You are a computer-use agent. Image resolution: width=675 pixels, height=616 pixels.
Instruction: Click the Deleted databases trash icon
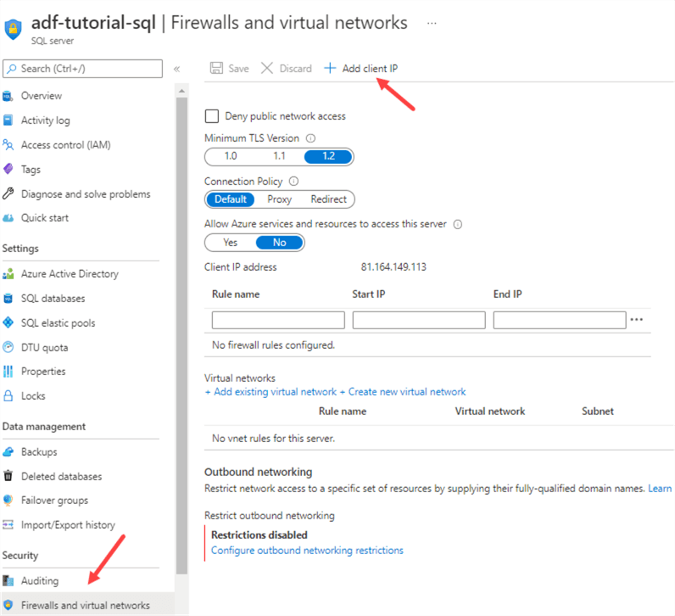[8, 476]
